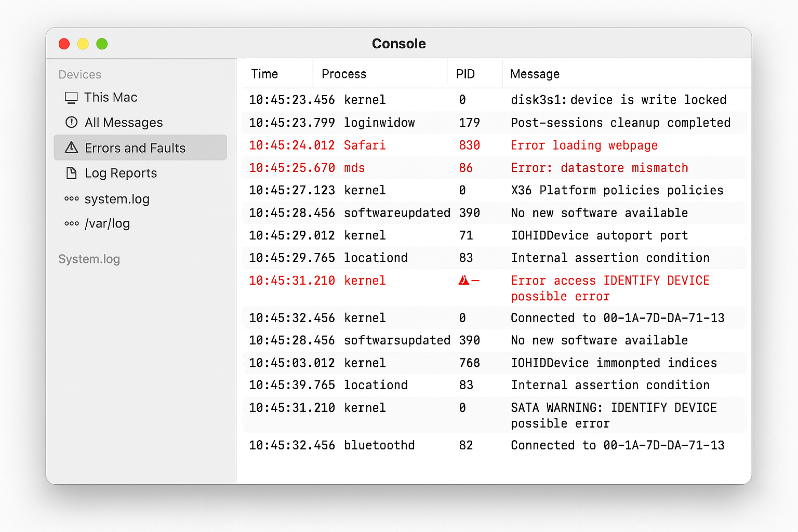
Task: Select the softwareupdated process cell
Action: [397, 213]
